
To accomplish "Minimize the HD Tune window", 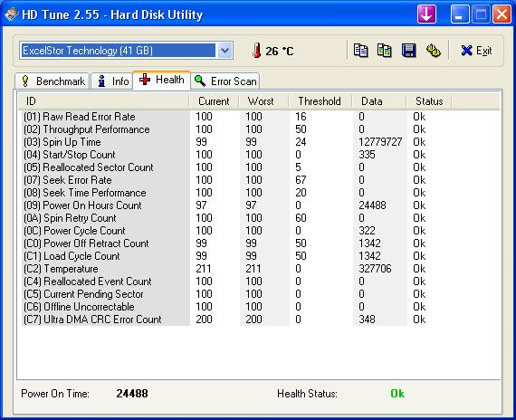I will click(x=460, y=14).
